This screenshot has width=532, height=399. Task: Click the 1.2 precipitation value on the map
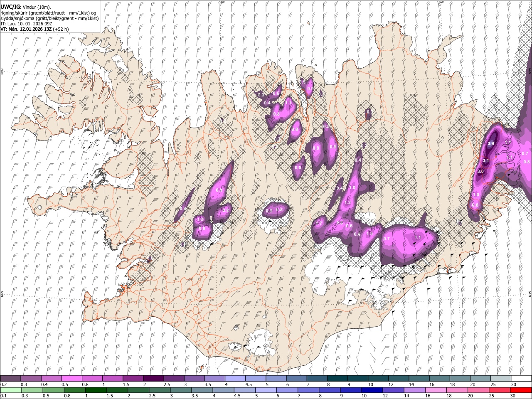[347, 203]
